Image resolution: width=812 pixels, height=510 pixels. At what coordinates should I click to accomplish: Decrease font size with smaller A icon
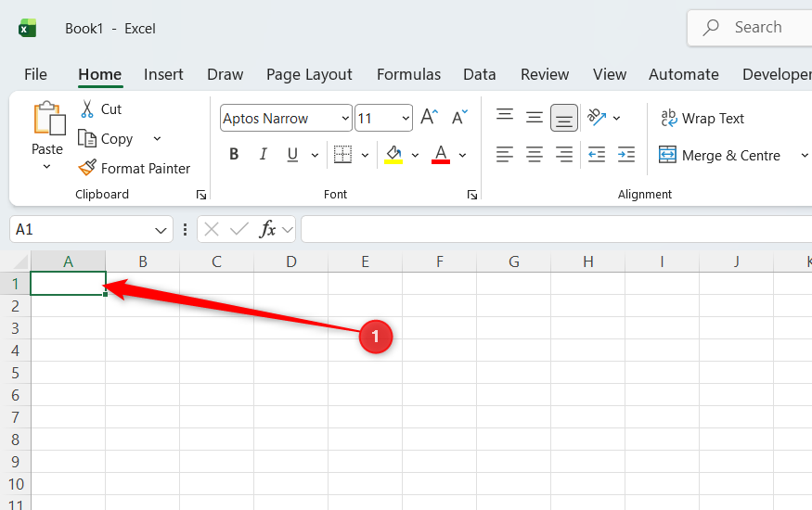click(459, 117)
